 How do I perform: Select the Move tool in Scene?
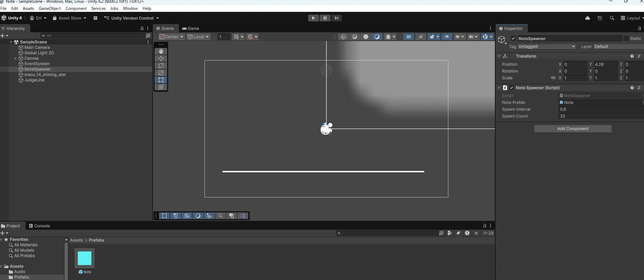161,58
